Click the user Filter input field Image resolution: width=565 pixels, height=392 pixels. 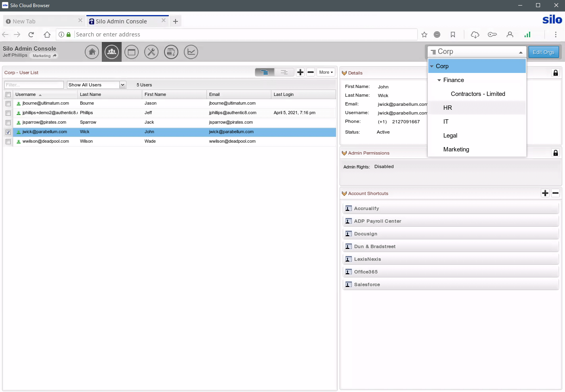pos(34,85)
